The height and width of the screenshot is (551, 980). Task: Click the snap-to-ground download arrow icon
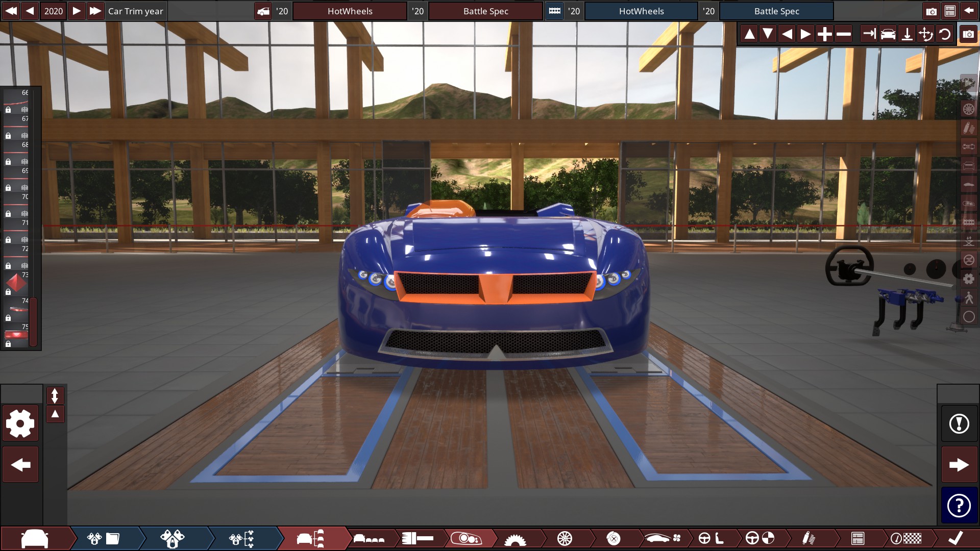907,34
